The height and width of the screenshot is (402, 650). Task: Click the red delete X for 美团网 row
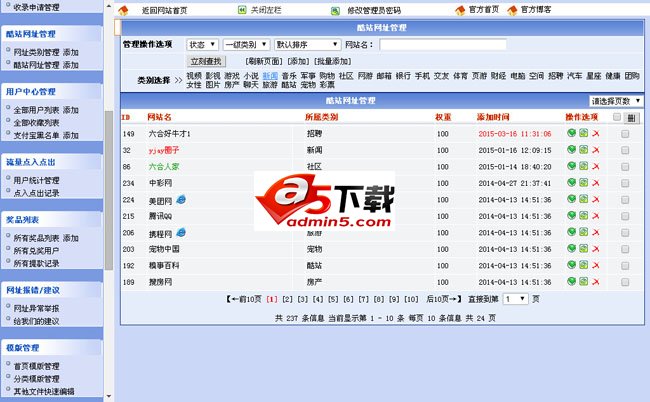click(x=596, y=199)
